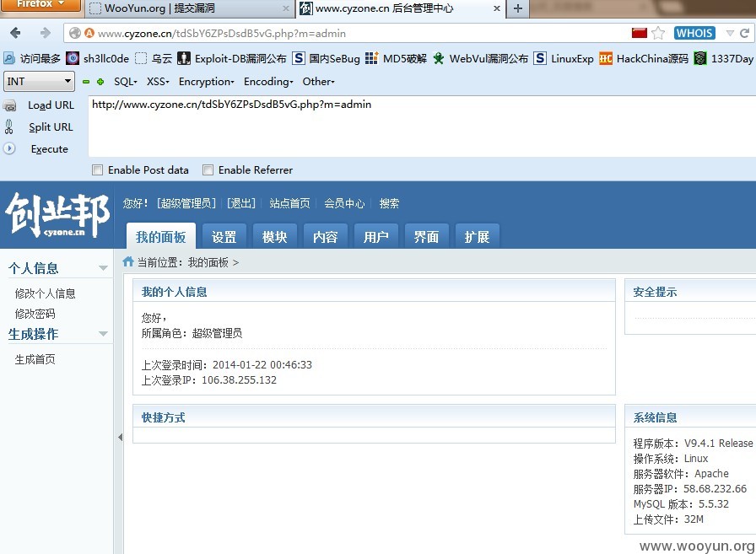Open the Other menu
The width and height of the screenshot is (756, 554).
(x=318, y=82)
